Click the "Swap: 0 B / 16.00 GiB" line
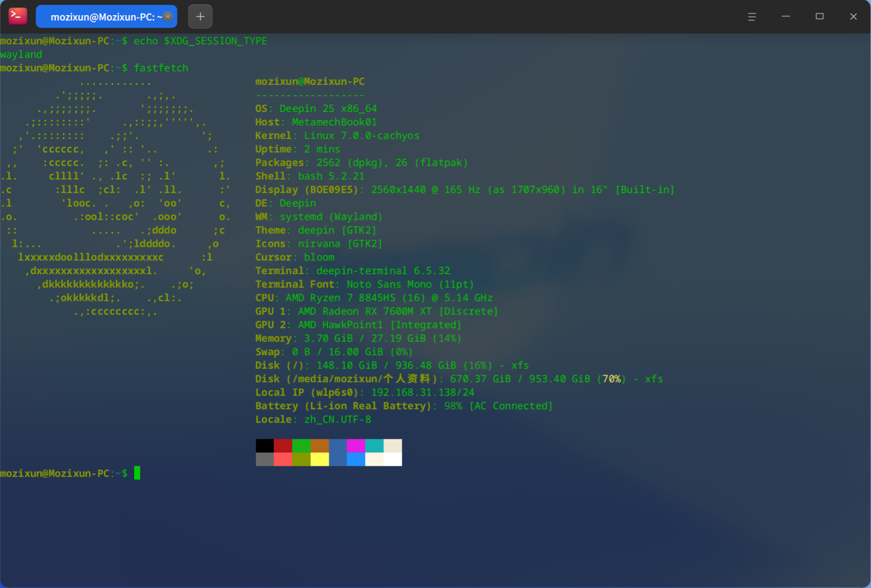The image size is (871, 588). click(x=334, y=352)
